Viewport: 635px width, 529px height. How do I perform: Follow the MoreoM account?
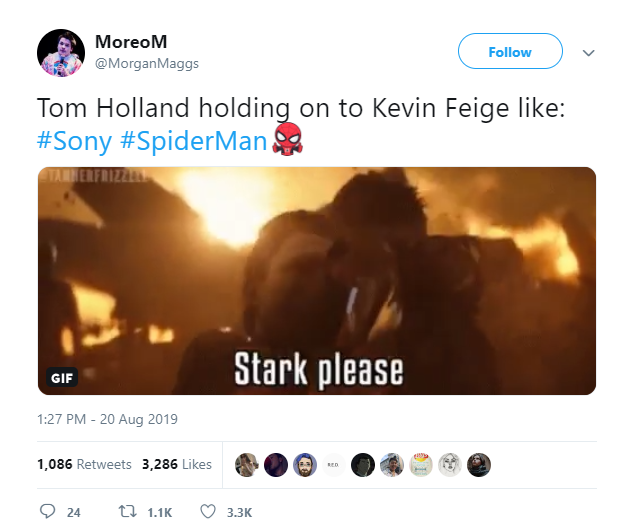pyautogui.click(x=510, y=52)
